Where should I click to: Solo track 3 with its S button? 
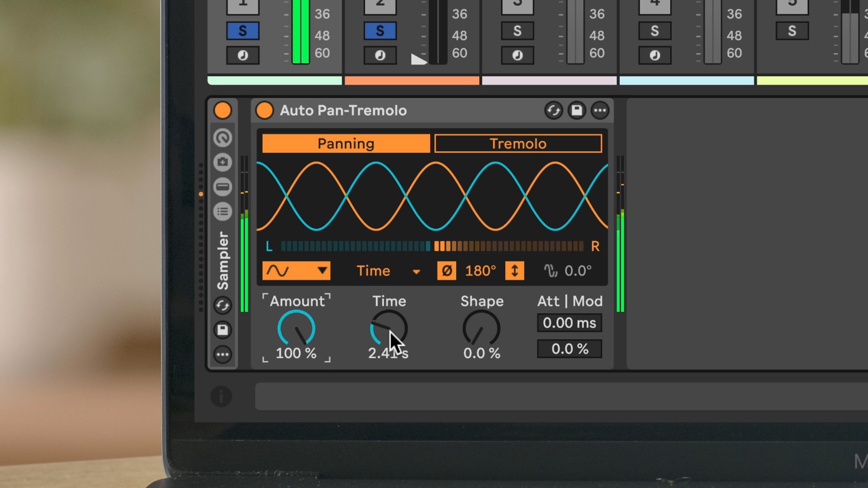(517, 30)
